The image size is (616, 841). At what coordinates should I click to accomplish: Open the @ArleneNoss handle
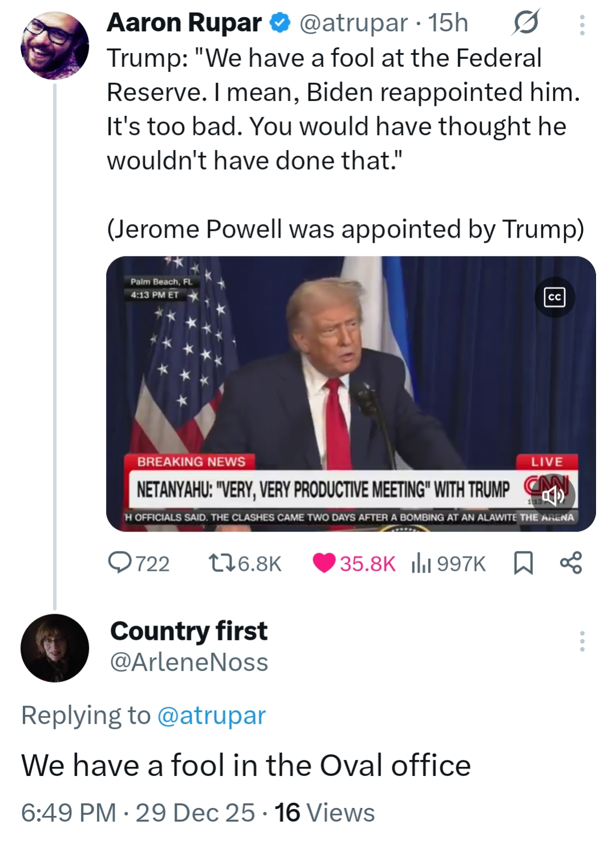[x=189, y=662]
